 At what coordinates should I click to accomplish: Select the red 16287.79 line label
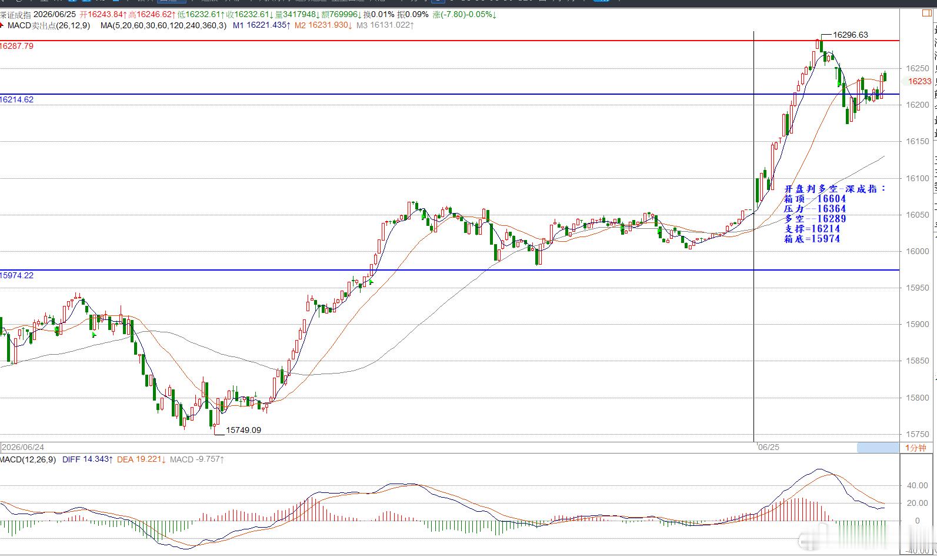pos(17,46)
